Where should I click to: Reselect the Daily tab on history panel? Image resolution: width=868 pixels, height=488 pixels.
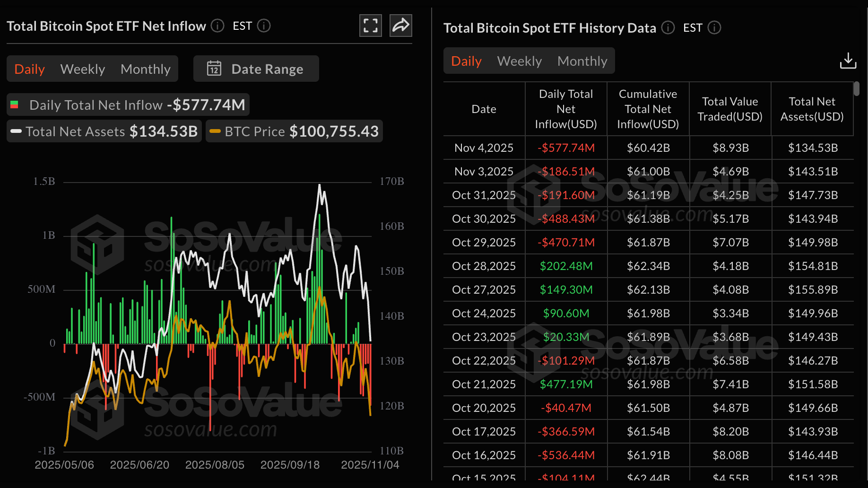(466, 61)
